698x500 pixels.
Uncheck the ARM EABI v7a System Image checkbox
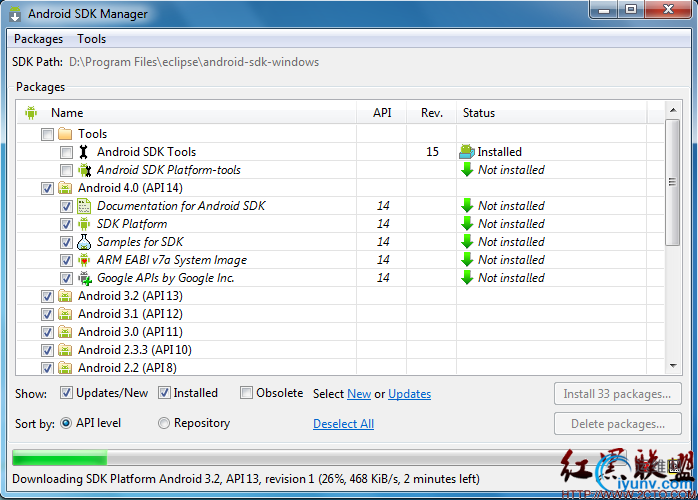click(x=66, y=260)
